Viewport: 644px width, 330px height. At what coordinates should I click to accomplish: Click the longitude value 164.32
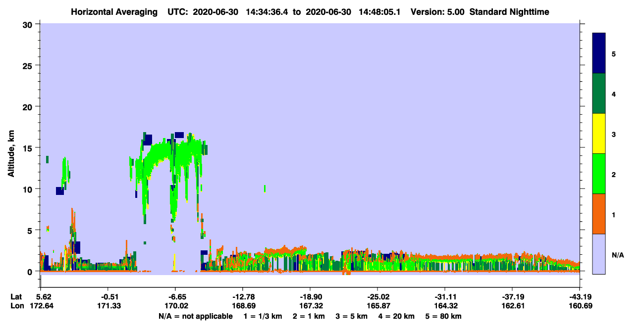445,306
